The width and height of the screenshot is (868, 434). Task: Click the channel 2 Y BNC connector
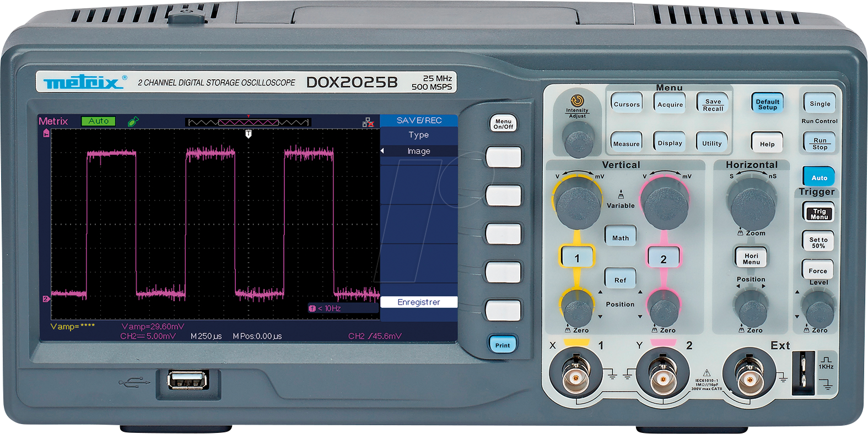[x=662, y=378]
